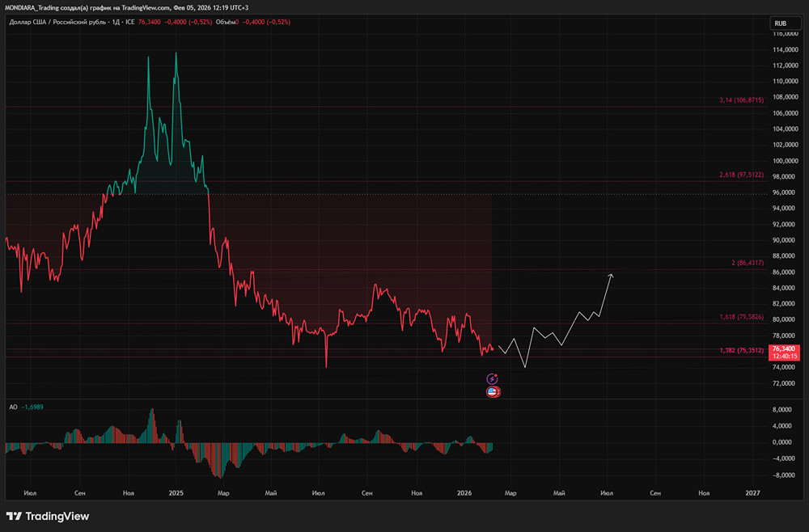Click the 2026 label on time axis
The height and width of the screenshot is (532, 809).
tap(464, 493)
